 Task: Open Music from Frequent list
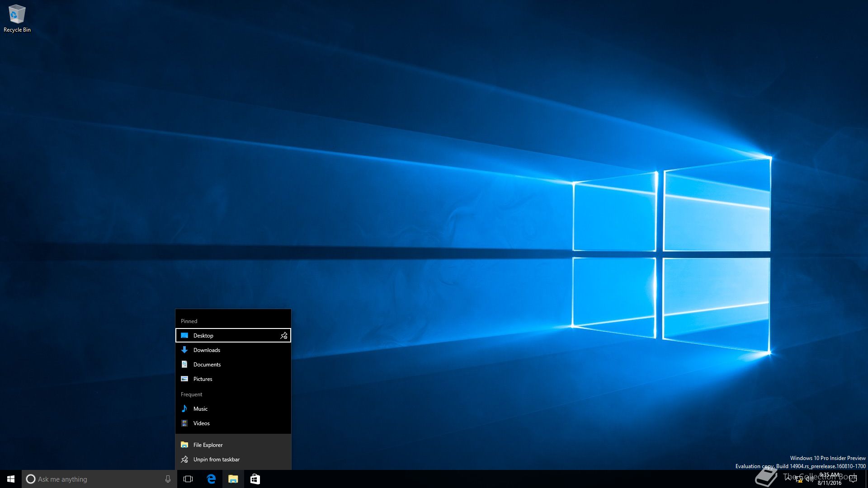click(x=233, y=408)
